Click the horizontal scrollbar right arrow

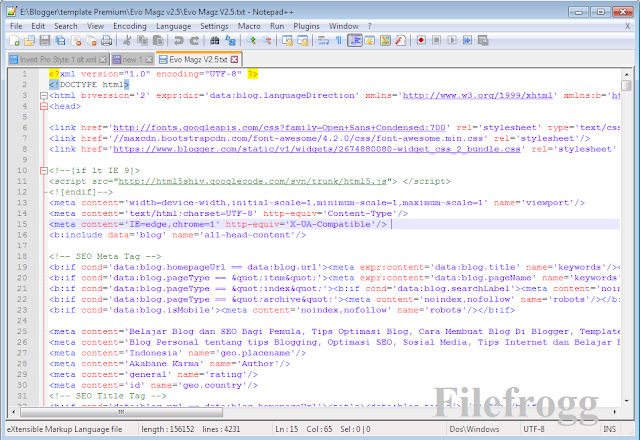[x=614, y=412]
